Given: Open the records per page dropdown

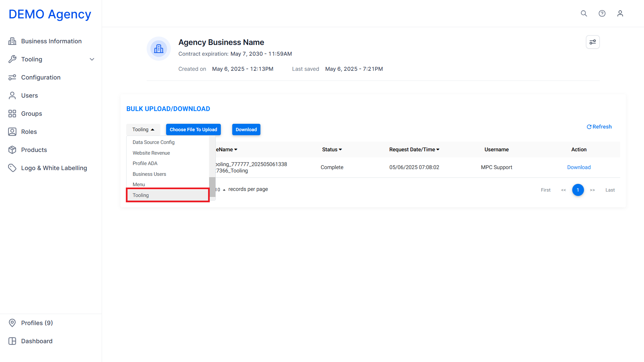Looking at the screenshot, I should click(x=220, y=190).
